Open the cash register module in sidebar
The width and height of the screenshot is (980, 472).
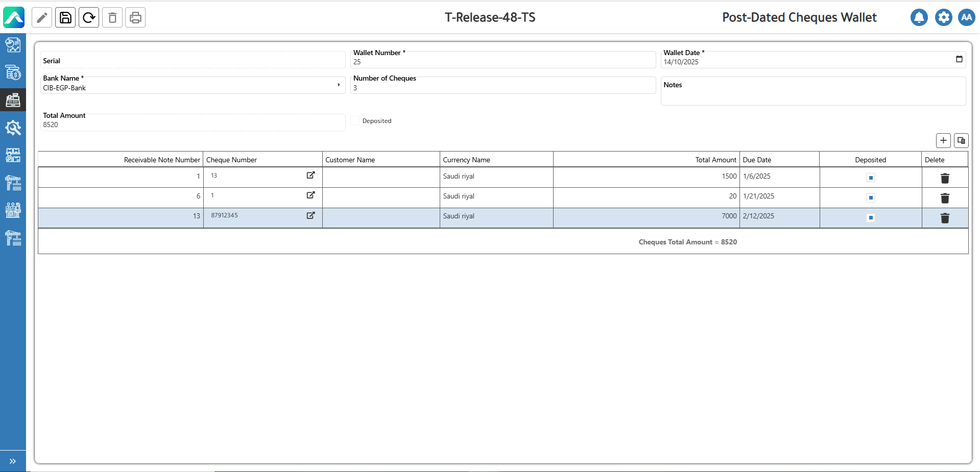pos(13,100)
